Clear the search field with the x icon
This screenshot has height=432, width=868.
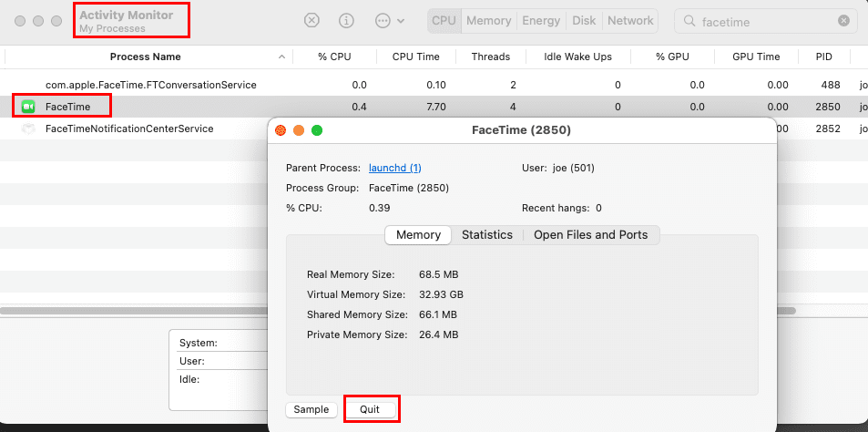click(844, 20)
